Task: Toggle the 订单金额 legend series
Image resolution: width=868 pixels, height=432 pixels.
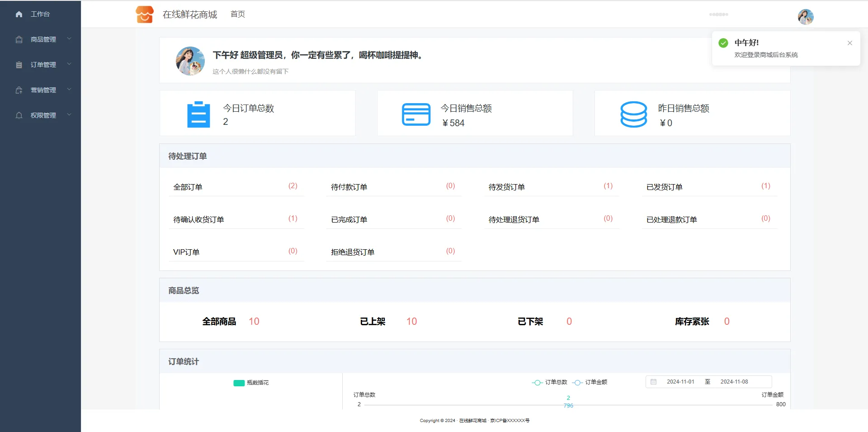Action: point(590,382)
